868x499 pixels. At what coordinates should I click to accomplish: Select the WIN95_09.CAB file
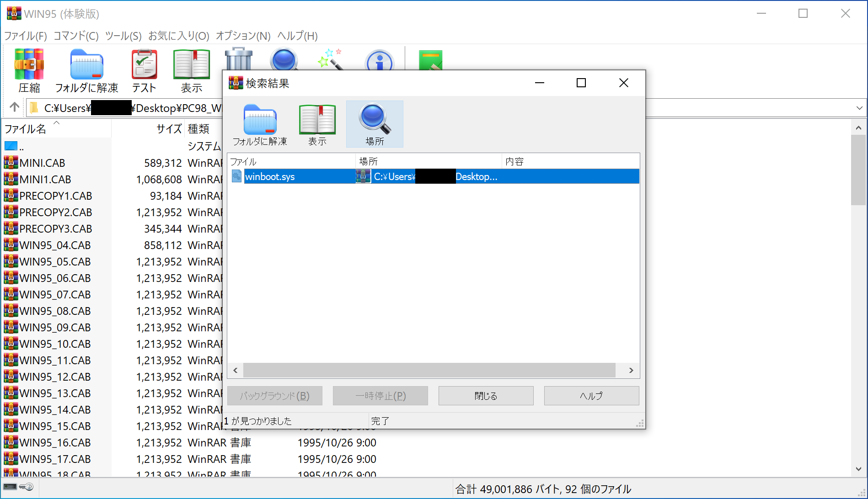pyautogui.click(x=112, y=327)
